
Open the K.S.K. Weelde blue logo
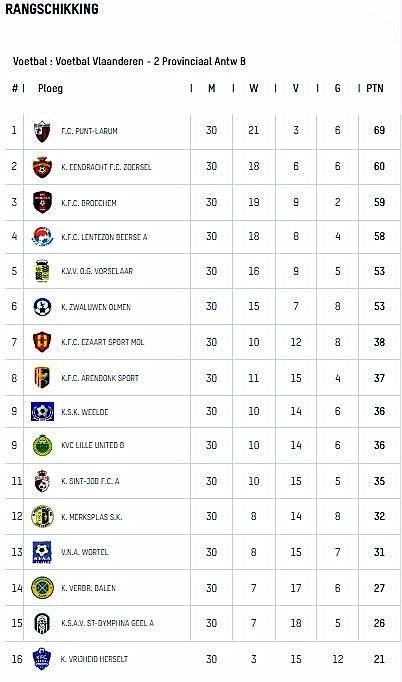click(42, 411)
